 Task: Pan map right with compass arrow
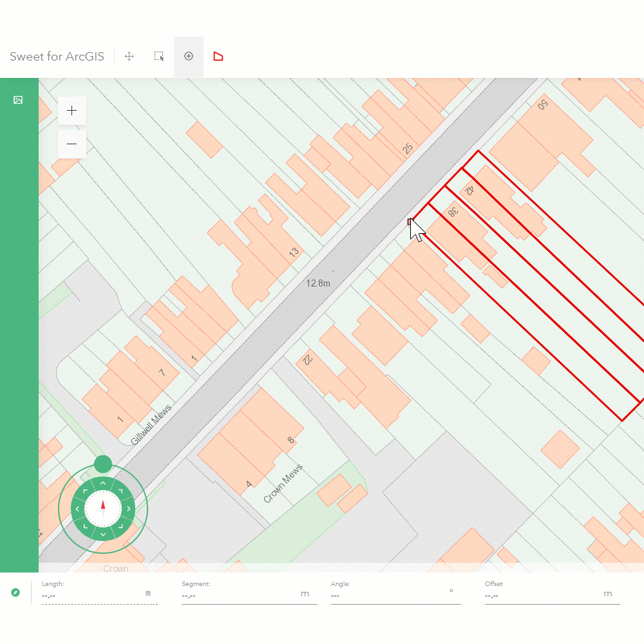pos(128,509)
